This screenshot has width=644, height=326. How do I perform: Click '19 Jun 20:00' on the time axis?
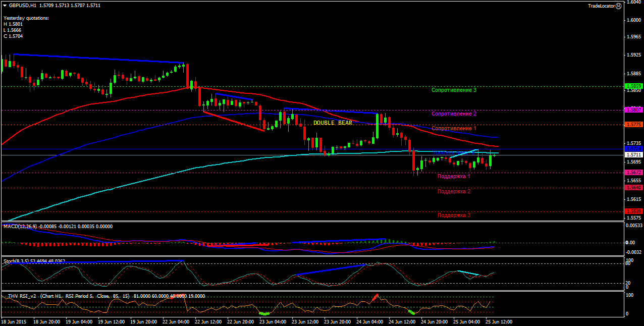144,321
